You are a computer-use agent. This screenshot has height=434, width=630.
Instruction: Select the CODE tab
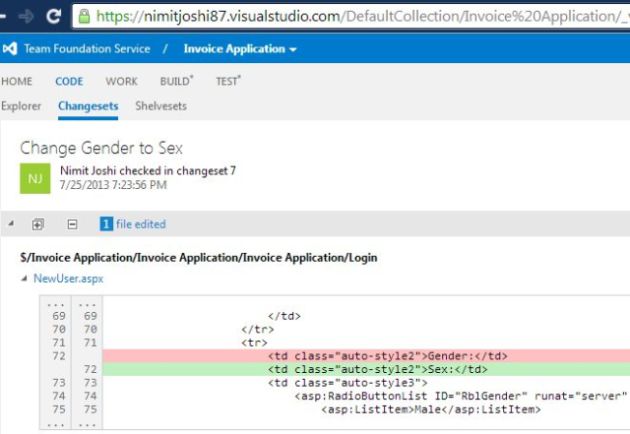click(69, 81)
